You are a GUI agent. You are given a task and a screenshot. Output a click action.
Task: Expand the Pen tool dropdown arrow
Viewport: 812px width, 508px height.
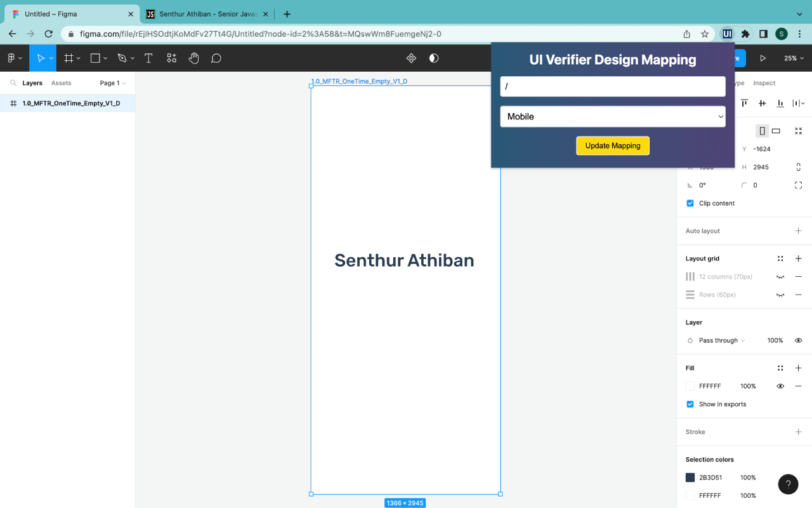coord(132,58)
